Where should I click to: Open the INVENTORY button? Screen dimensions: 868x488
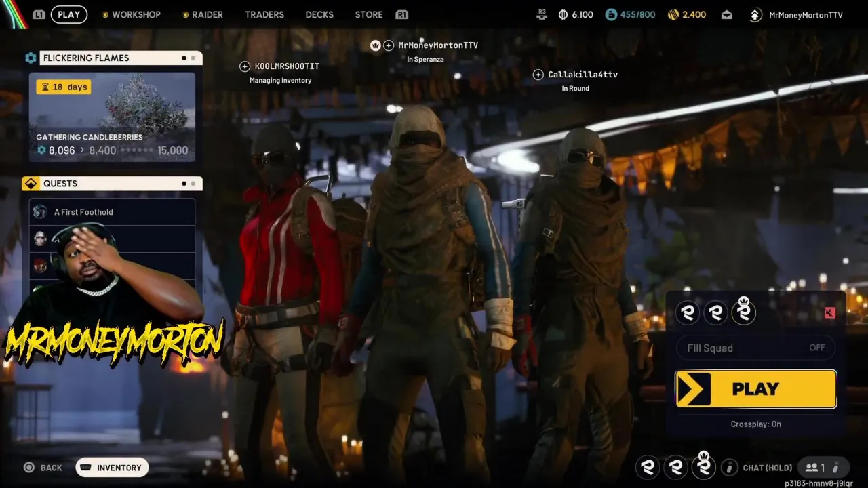(x=112, y=468)
